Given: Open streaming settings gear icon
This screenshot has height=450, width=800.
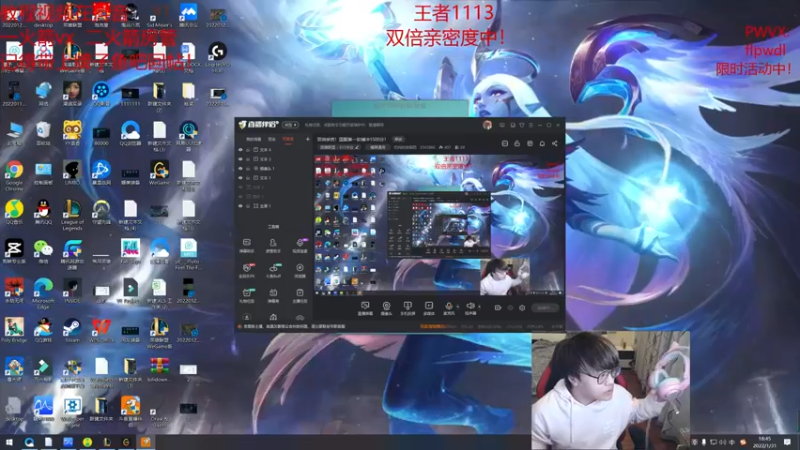Looking at the screenshot, I should 522,308.
